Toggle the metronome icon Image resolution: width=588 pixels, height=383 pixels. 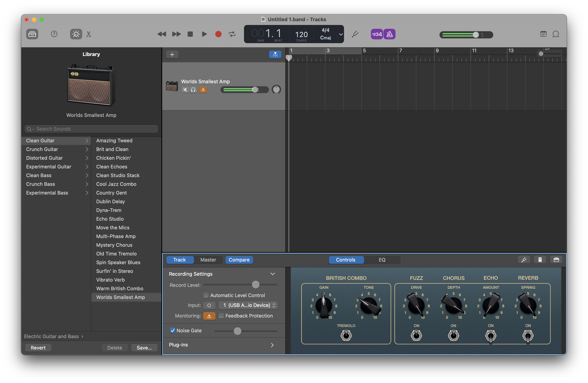coord(389,34)
